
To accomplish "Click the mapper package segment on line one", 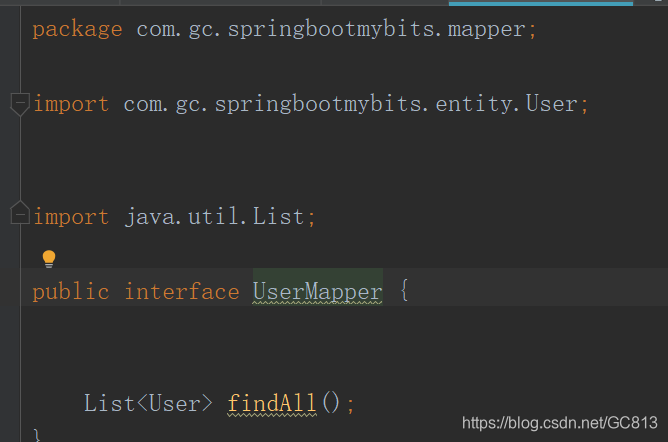I will [x=487, y=31].
